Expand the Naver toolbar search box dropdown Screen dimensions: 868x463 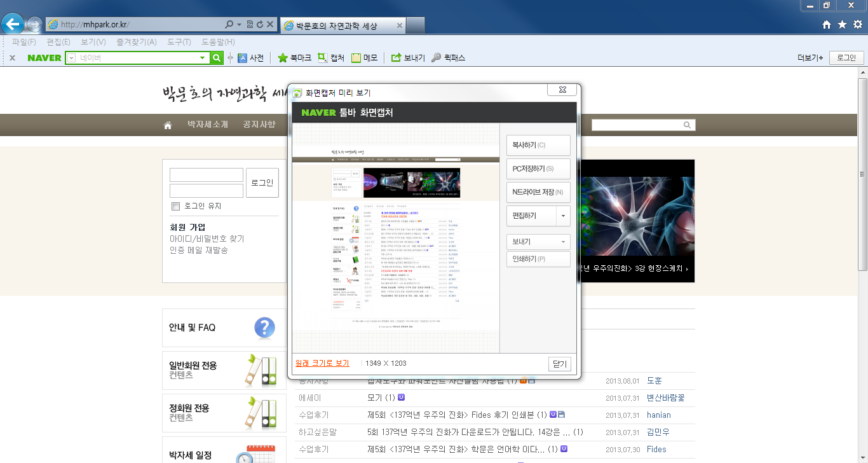point(203,58)
